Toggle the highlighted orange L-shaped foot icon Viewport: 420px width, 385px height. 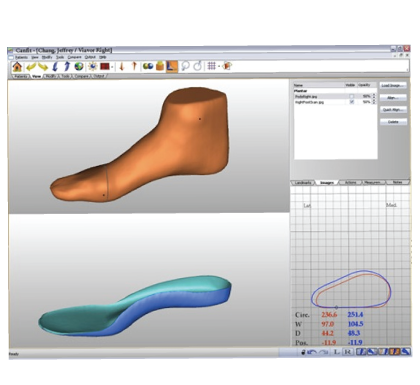coord(172,66)
